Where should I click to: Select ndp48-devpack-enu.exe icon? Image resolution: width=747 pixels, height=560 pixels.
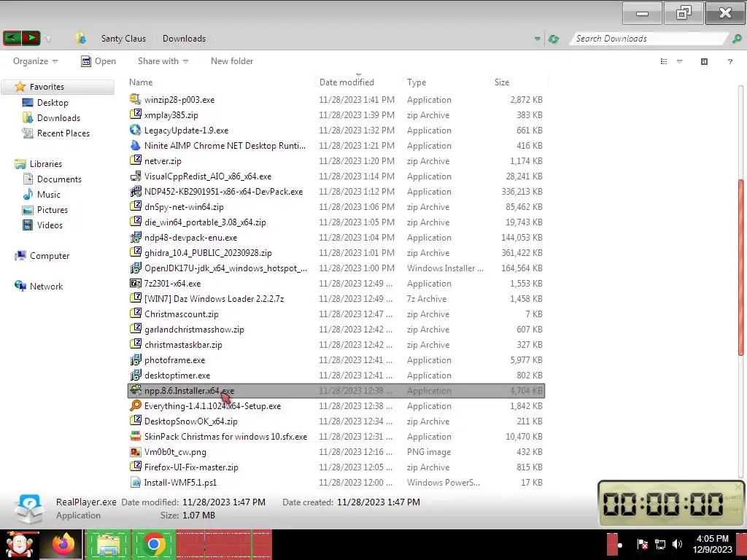[x=135, y=237]
